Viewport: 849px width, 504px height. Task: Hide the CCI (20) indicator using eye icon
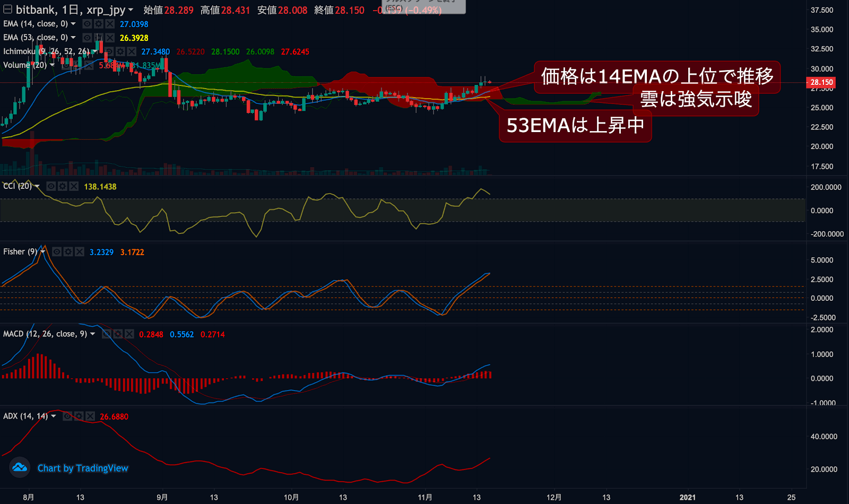[x=51, y=187]
